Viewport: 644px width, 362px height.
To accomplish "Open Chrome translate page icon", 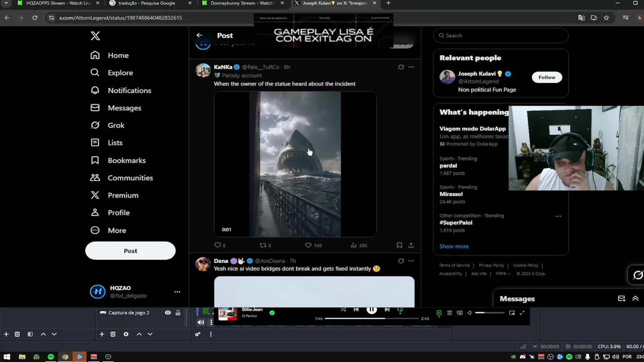I will click(581, 18).
